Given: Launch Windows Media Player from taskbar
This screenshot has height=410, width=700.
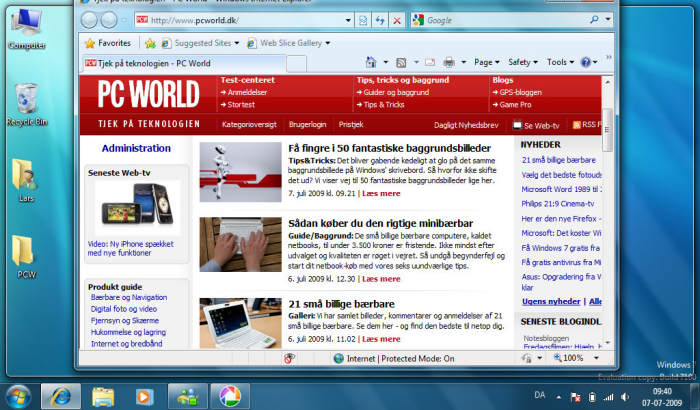Looking at the screenshot, I should [145, 396].
